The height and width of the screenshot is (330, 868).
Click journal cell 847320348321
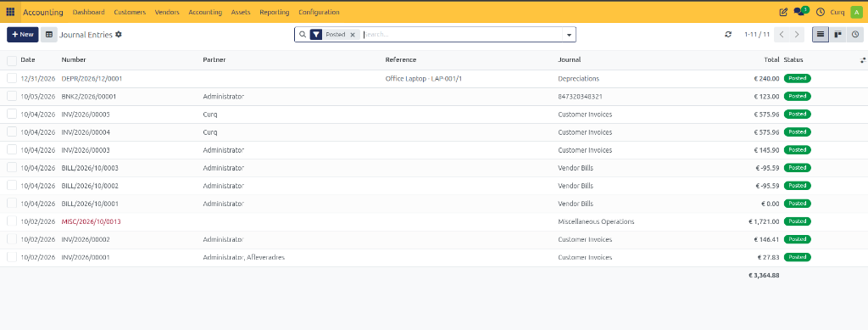580,97
